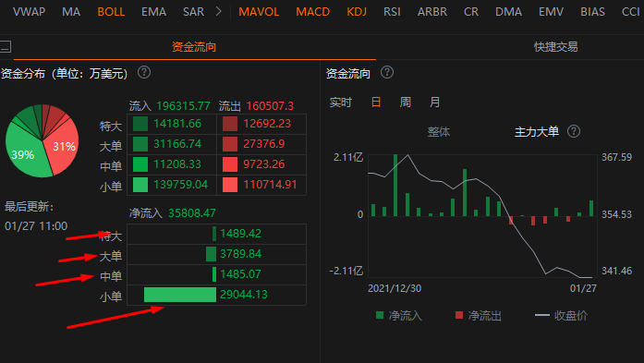Screen dimensions: 644x363
Task: Switch to the 资金流向 tab
Action: point(194,47)
